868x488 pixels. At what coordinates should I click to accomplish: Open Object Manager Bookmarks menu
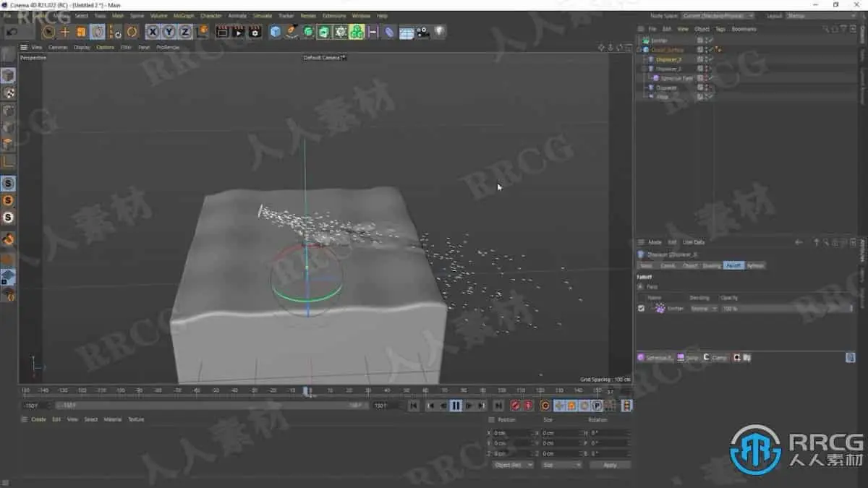[744, 29]
